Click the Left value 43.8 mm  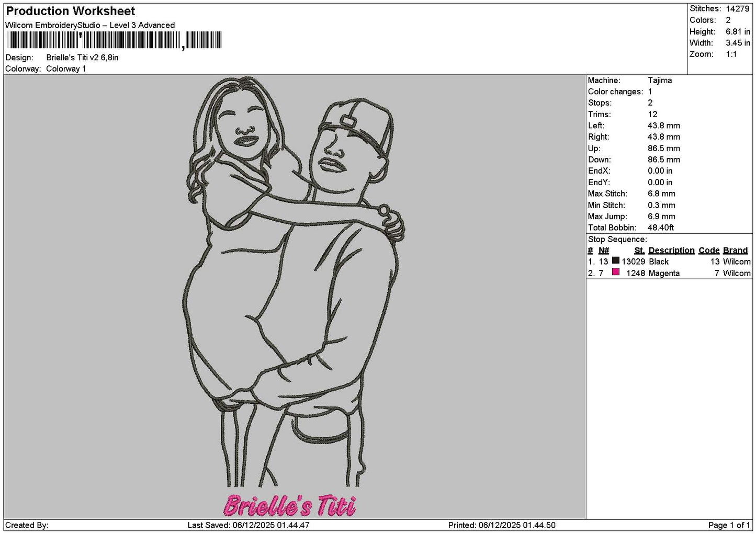(664, 126)
